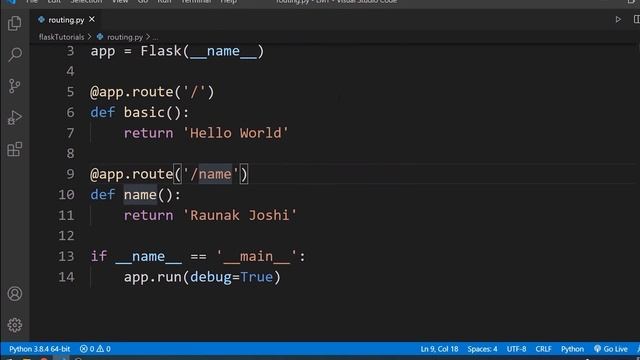Image resolution: width=640 pixels, height=360 pixels.
Task: Open the Run and Debug view
Action: point(15,118)
